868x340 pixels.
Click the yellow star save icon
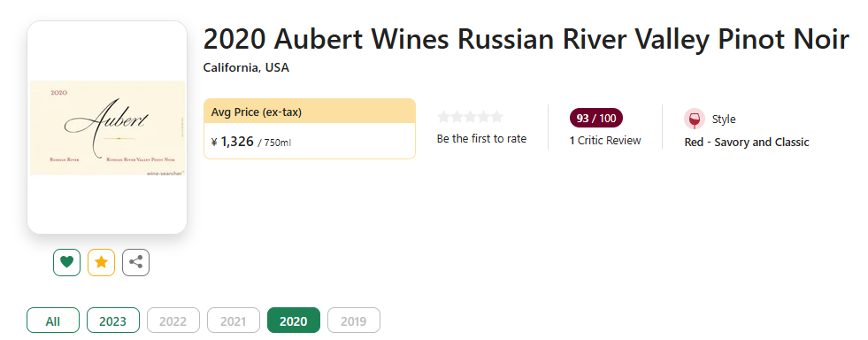(x=101, y=262)
